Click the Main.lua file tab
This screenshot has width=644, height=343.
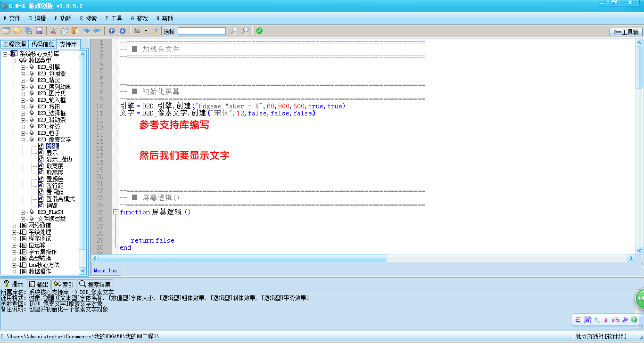(106, 270)
